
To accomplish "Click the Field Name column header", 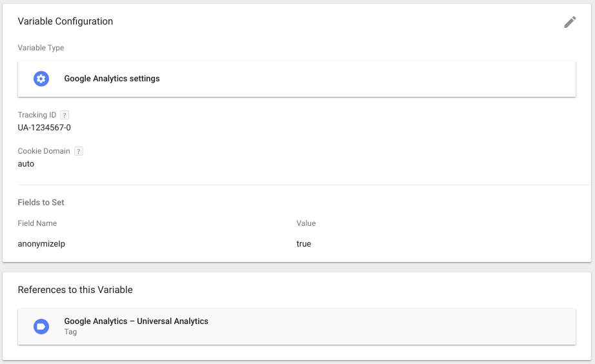I will [37, 223].
